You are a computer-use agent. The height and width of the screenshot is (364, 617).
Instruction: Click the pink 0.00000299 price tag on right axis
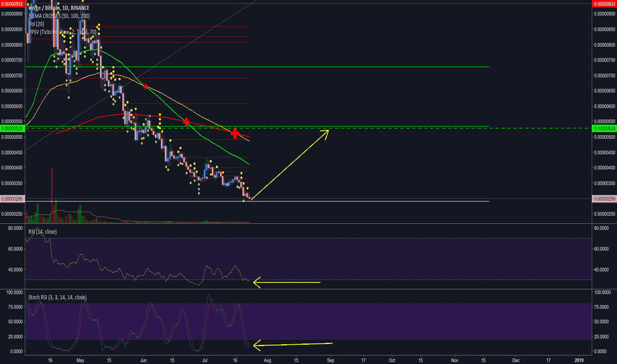click(x=604, y=199)
